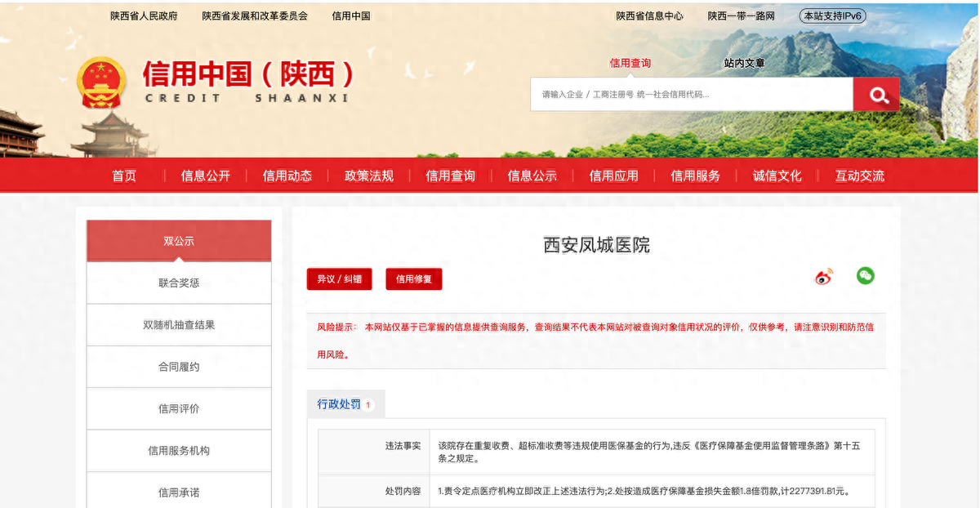The width and height of the screenshot is (980, 508).
Task: Click the 信用修复 button
Action: pos(414,279)
